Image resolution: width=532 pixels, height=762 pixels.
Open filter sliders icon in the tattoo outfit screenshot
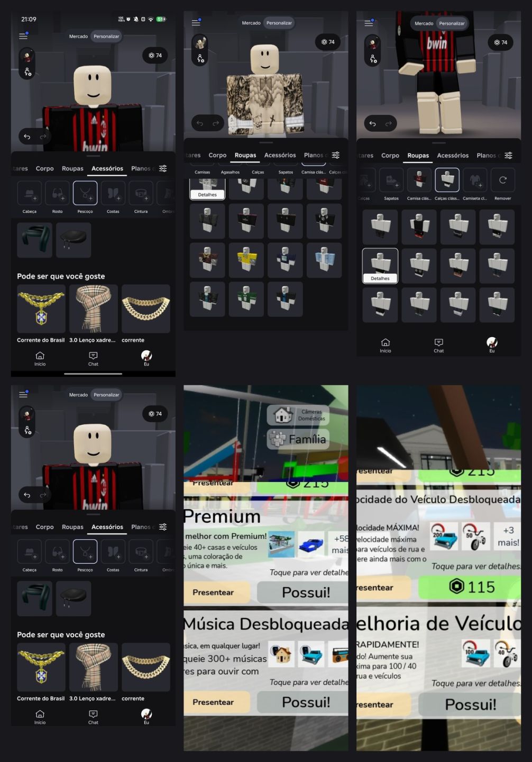pyautogui.click(x=336, y=155)
